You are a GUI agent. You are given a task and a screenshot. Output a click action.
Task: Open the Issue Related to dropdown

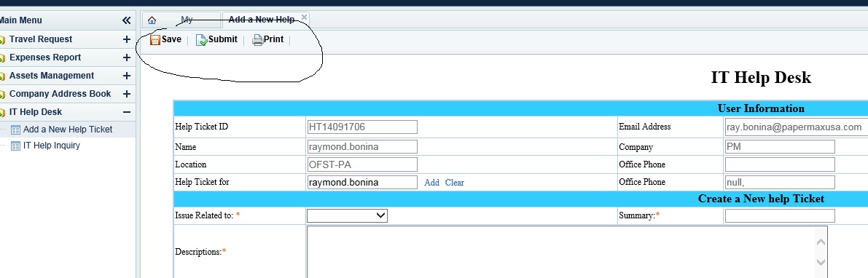[x=347, y=215]
